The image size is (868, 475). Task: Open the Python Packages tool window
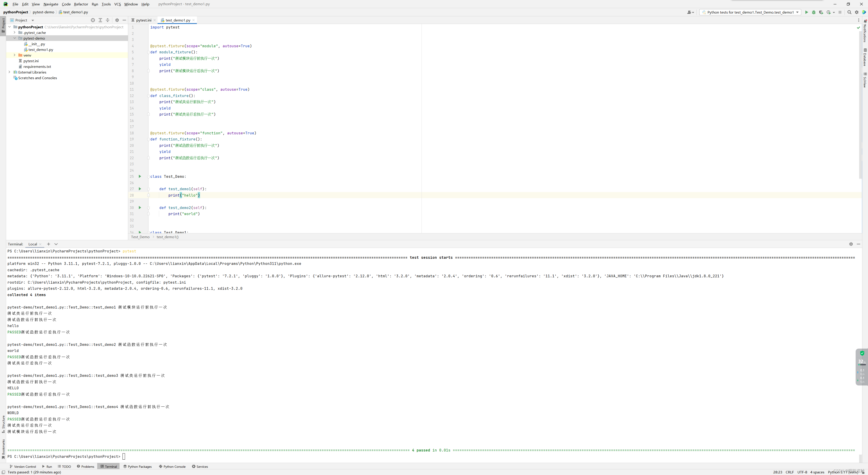pos(137,467)
